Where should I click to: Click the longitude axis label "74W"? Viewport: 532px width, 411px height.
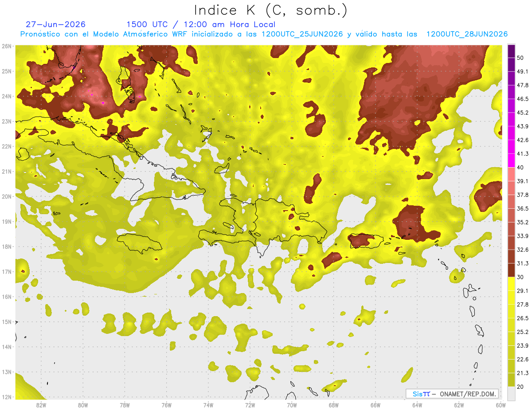[208, 405]
